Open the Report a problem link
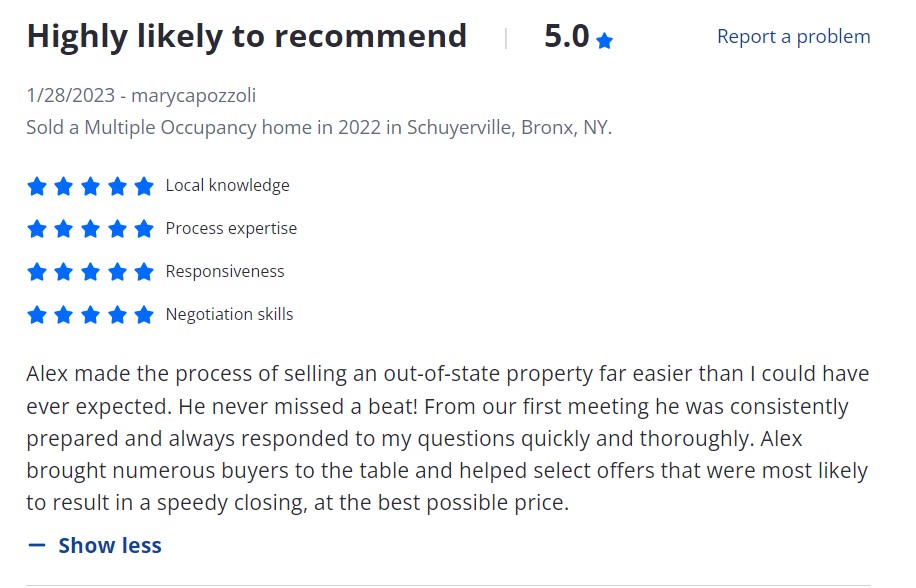This screenshot has width=916, height=588. 793,37
